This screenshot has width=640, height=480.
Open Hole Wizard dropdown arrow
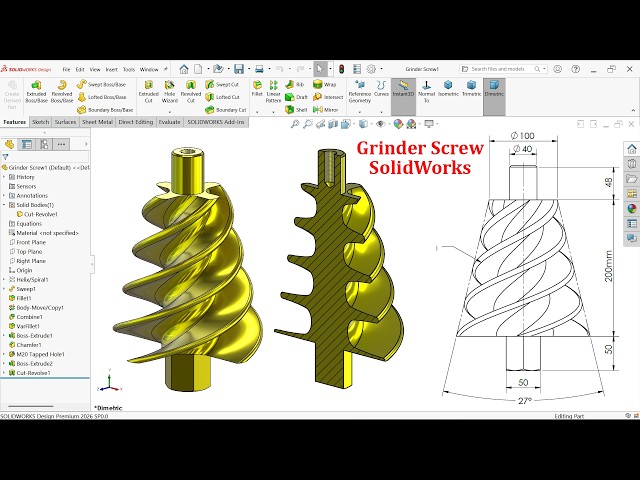tap(169, 112)
